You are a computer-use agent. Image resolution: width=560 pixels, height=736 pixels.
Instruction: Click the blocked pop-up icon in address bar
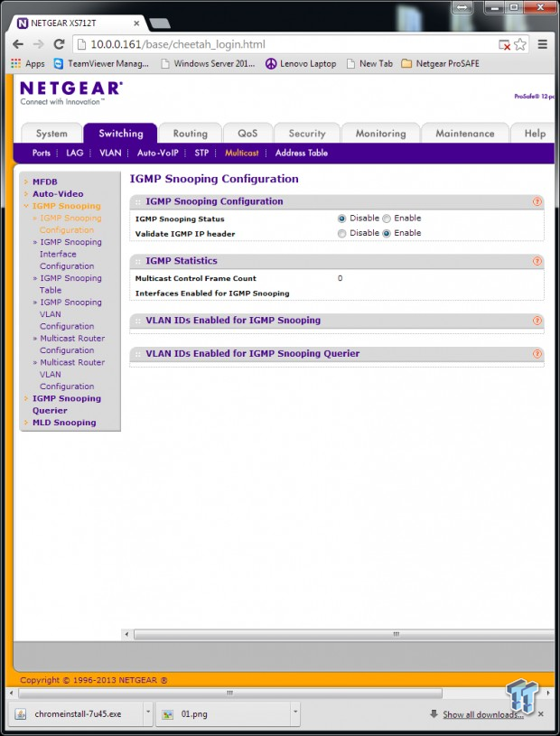[504, 45]
